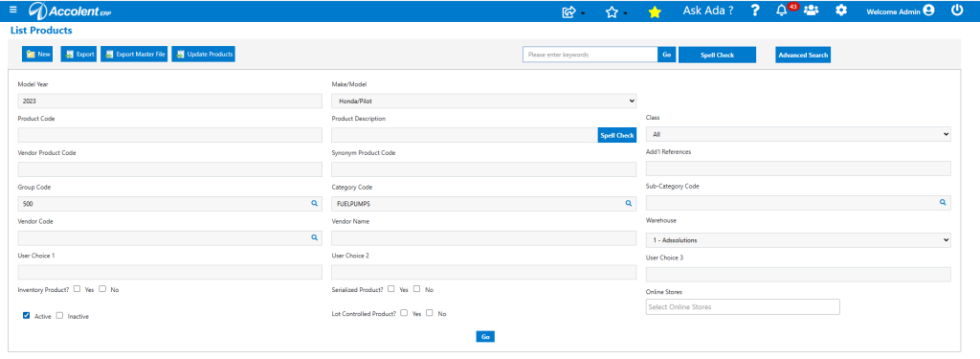Image resolution: width=980 pixels, height=359 pixels.
Task: Check Inventory Product Yes
Action: coord(77,289)
